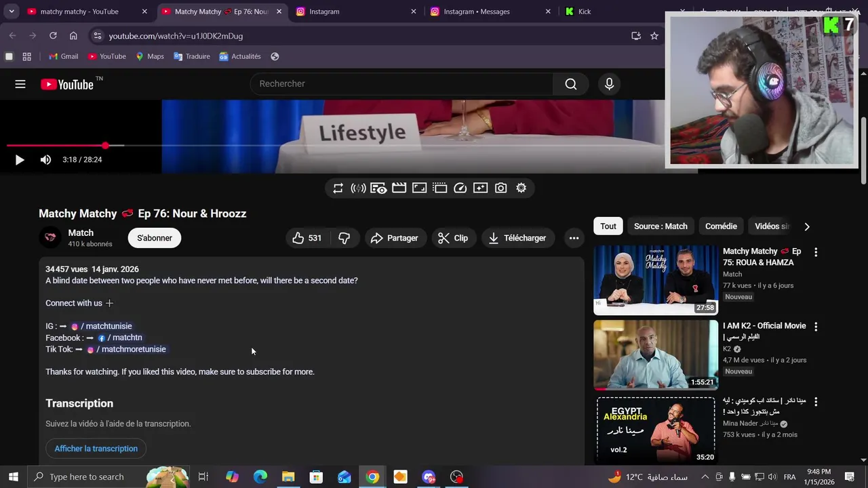This screenshot has width=868, height=488.
Task: Dislike the video with thumbs-down
Action: pos(344,238)
